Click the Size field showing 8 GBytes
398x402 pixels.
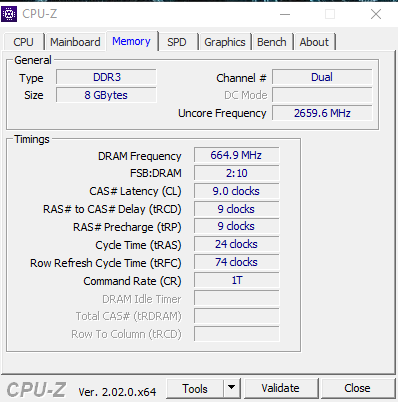click(106, 95)
